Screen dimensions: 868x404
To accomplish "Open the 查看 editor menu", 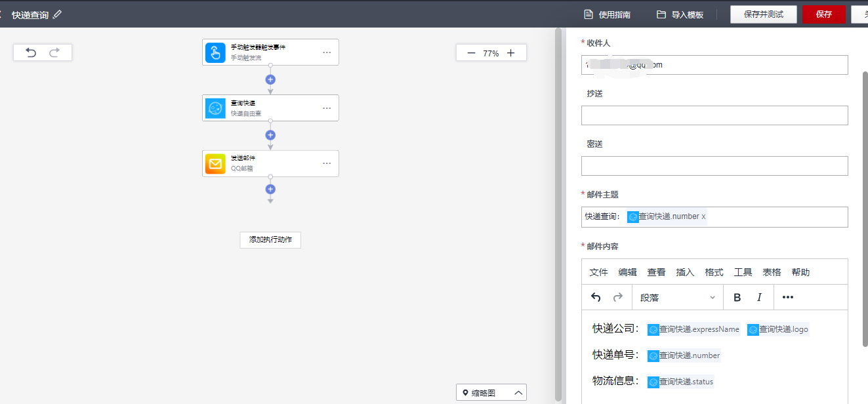I will coord(656,272).
